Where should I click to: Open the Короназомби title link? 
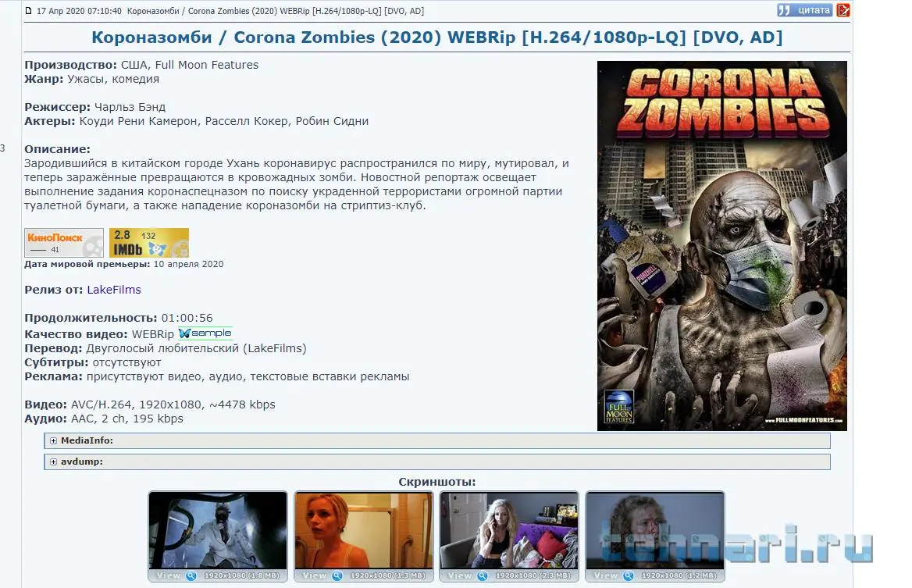coord(436,37)
